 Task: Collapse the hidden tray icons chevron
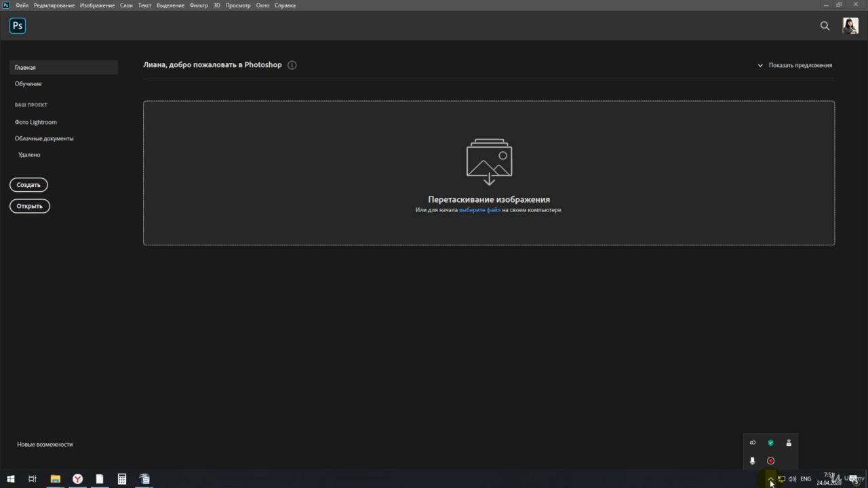770,479
